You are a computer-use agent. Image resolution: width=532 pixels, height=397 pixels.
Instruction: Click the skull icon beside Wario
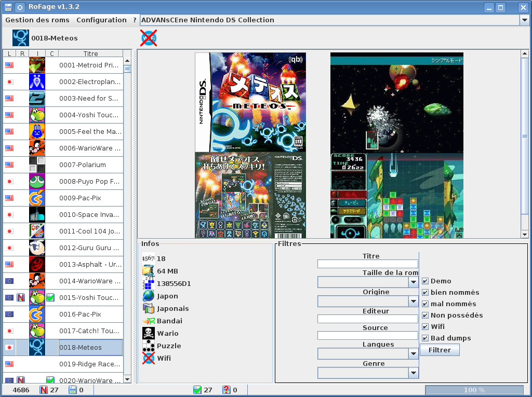[x=149, y=333]
